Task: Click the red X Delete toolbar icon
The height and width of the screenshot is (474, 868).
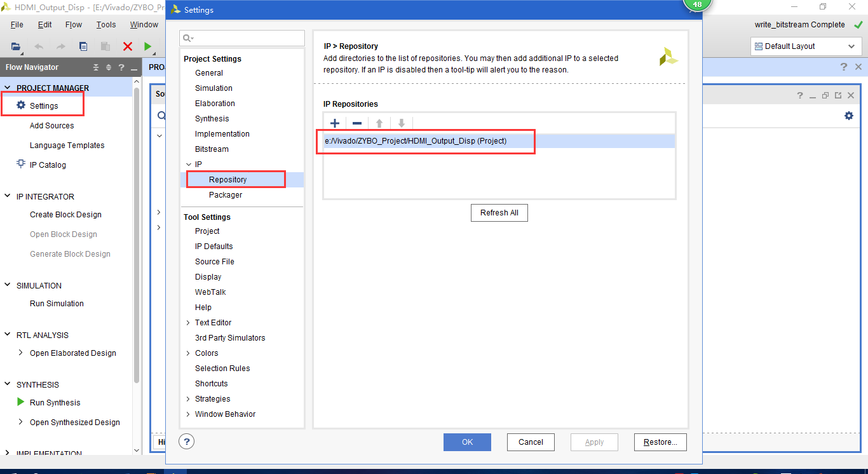Action: 128,46
